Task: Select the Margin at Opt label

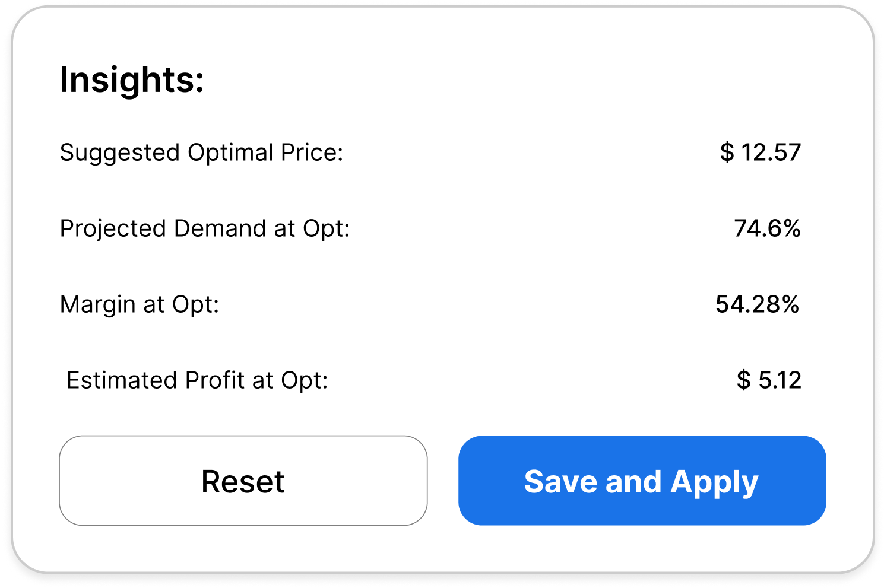Action: click(x=140, y=304)
